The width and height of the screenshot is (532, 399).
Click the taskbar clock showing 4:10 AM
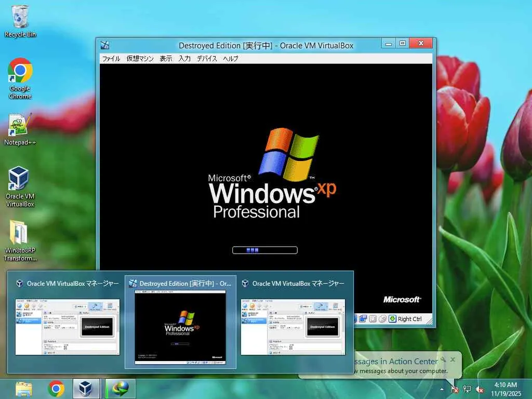[x=506, y=389]
